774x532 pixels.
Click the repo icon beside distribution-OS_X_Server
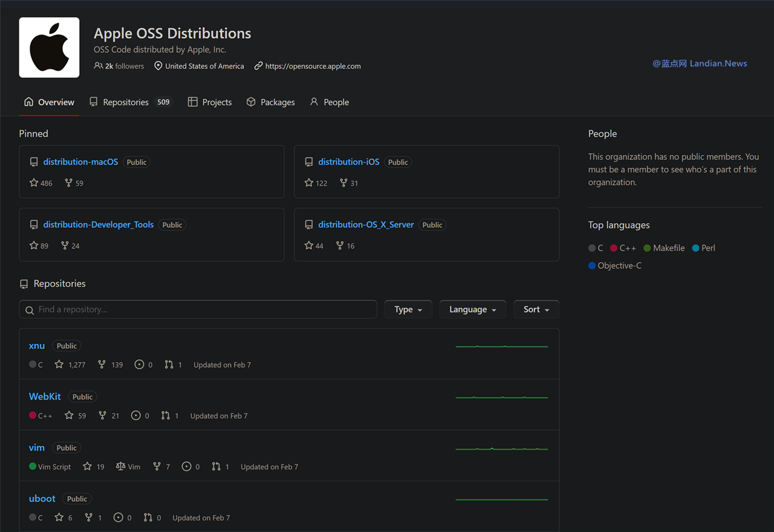tap(309, 225)
